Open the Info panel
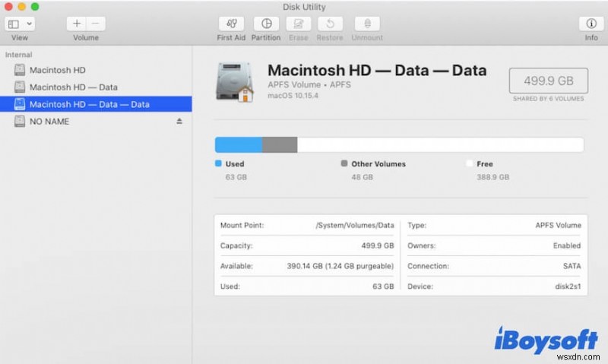The image size is (608, 364). (x=591, y=24)
